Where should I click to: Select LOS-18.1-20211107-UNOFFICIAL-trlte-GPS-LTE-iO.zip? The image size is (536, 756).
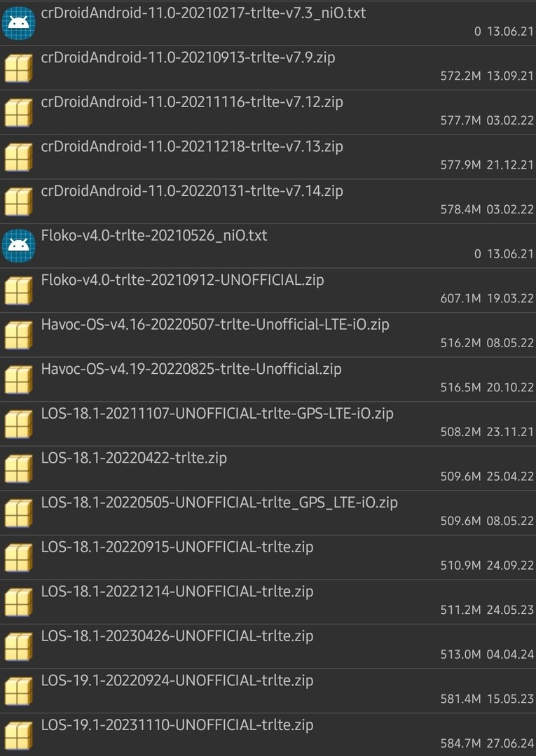268,423
